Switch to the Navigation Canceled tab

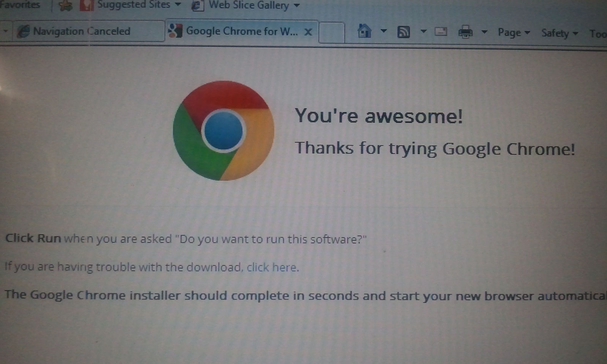82,31
